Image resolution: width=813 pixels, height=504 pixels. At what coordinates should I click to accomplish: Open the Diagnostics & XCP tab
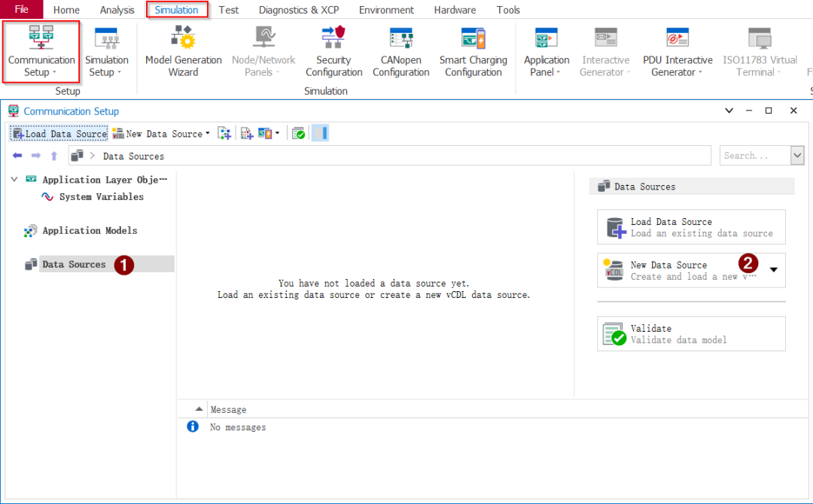[x=299, y=10]
